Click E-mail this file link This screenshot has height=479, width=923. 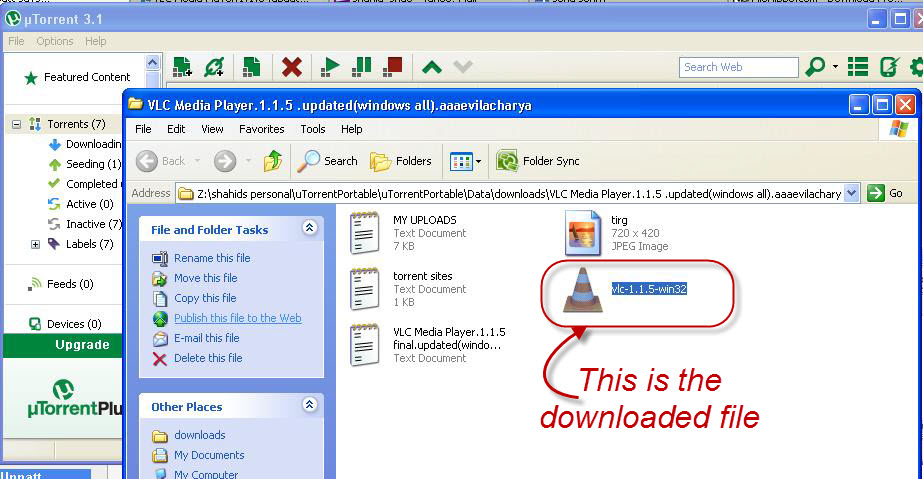pyautogui.click(x=207, y=338)
